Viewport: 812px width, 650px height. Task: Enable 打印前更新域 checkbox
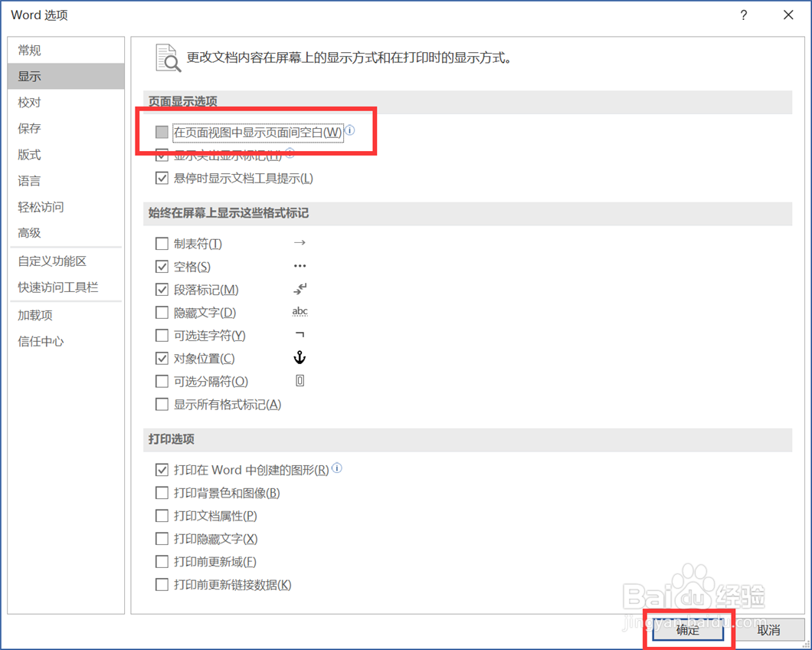pos(162,561)
